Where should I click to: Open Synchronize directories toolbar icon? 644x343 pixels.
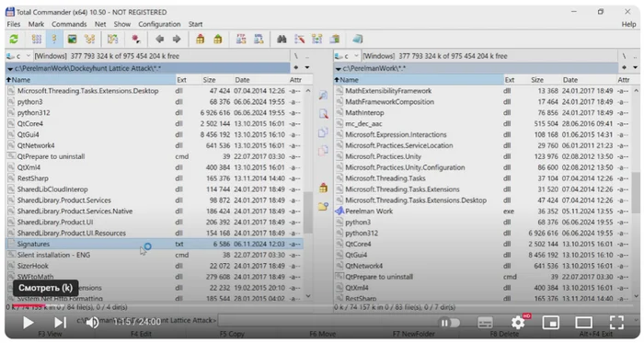point(317,39)
